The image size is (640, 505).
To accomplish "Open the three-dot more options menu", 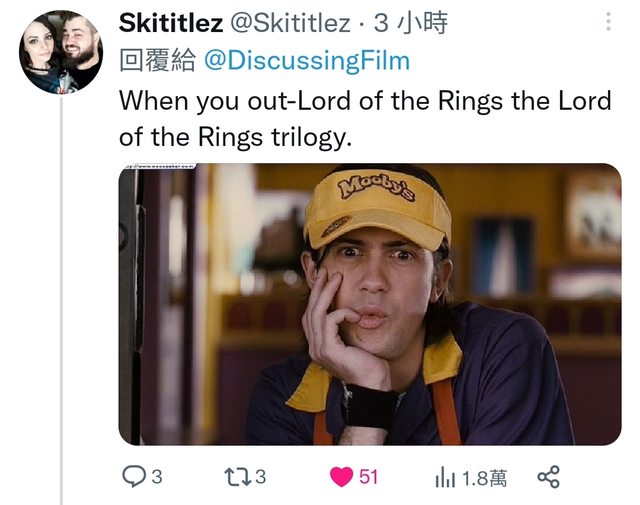I will coord(609,21).
